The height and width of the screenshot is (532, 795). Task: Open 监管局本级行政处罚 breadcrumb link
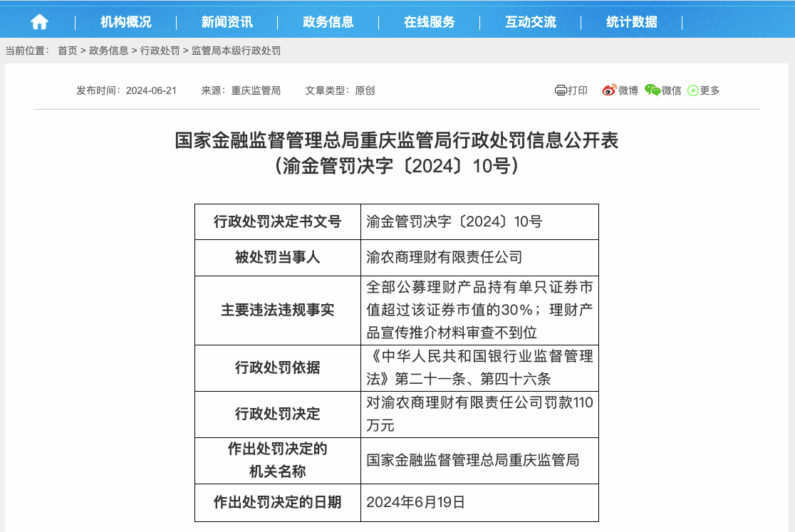click(236, 51)
